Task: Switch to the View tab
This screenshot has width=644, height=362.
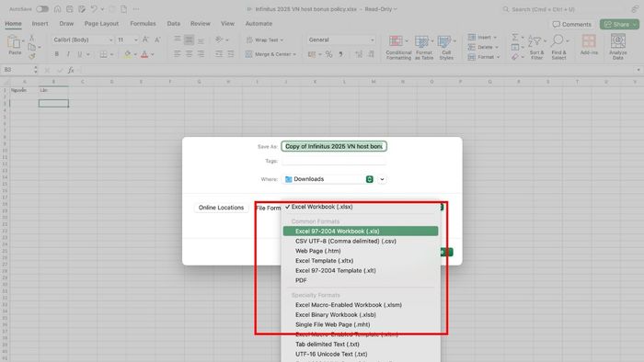Action: tap(227, 24)
